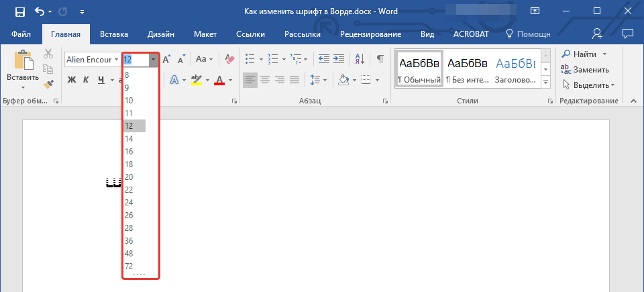The image size is (644, 292).
Task: Click the Cut scissors icon
Action: point(48,54)
